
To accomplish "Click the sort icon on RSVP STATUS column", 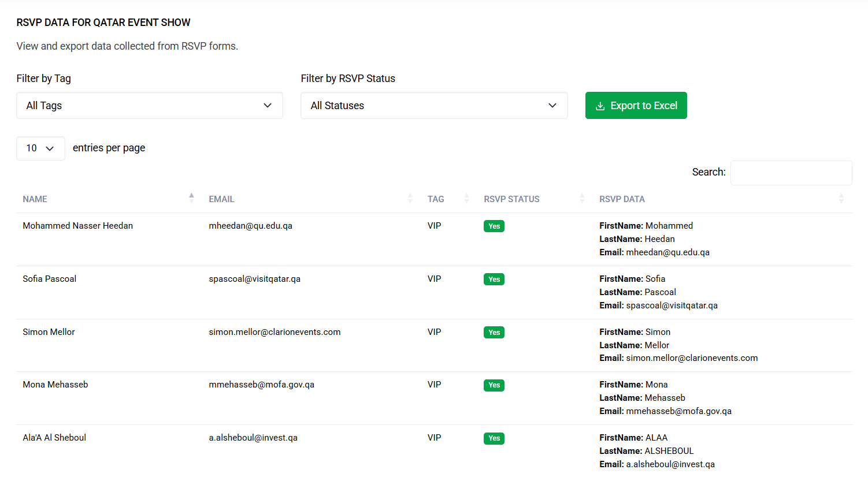I will coord(582,199).
